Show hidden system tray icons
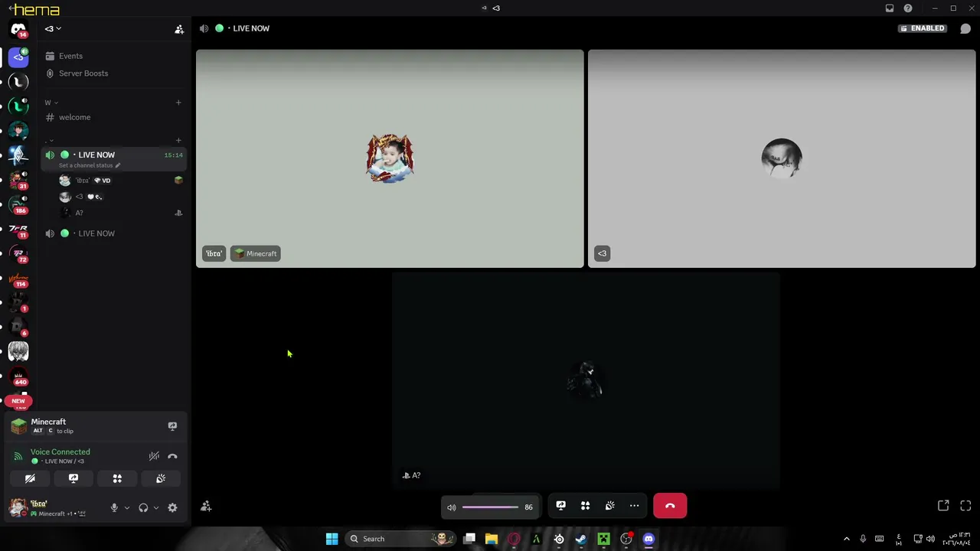 pos(847,539)
